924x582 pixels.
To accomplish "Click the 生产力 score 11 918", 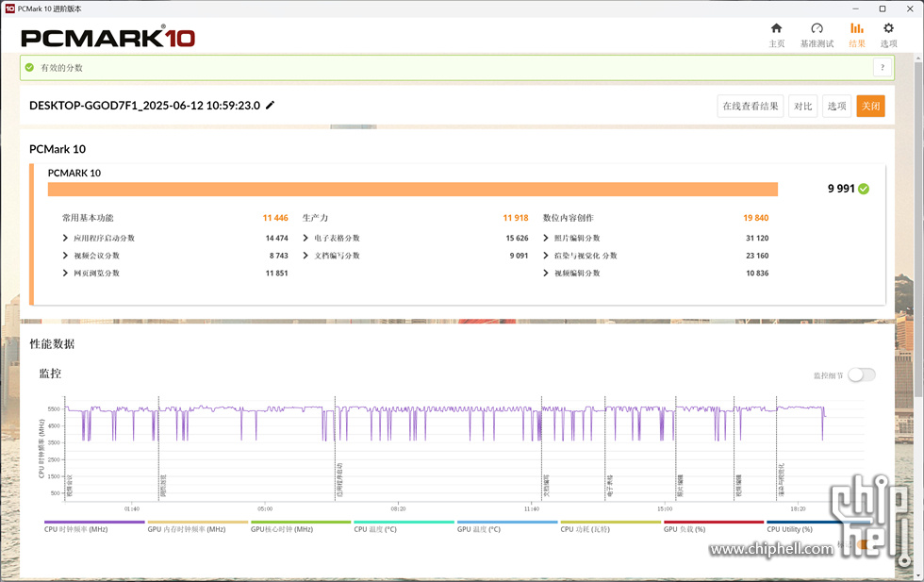I will tap(516, 218).
